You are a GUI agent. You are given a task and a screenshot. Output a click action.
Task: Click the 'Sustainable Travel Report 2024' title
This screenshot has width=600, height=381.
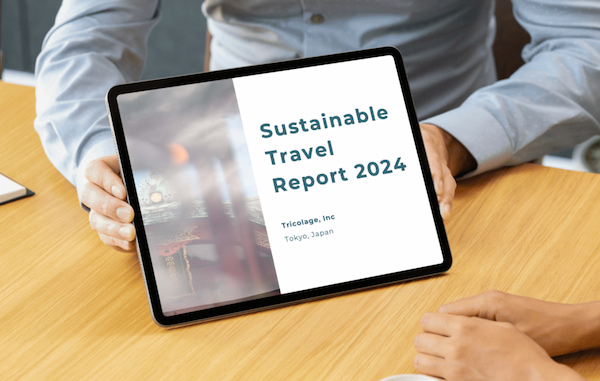[x=333, y=150]
